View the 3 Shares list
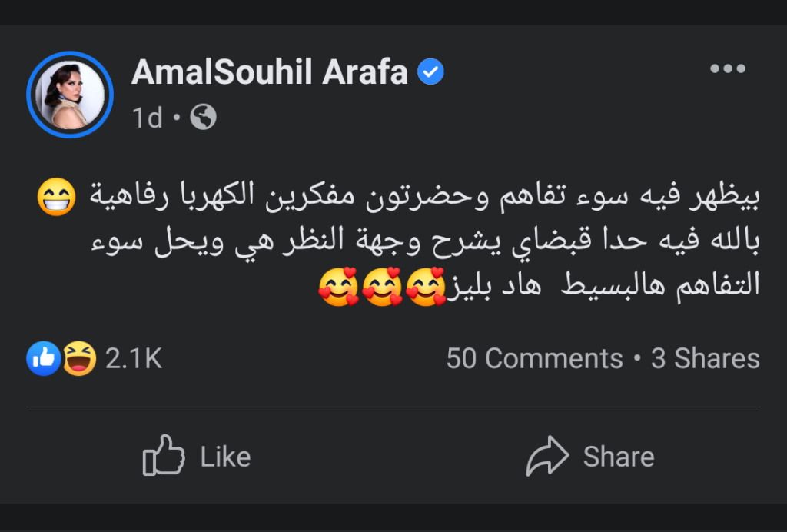 pyautogui.click(x=706, y=358)
